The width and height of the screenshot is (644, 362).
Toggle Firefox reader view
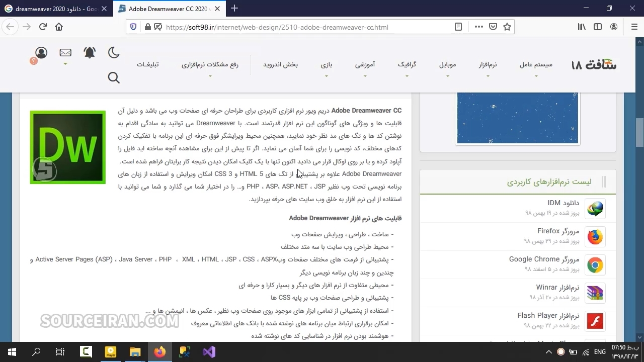[458, 27]
